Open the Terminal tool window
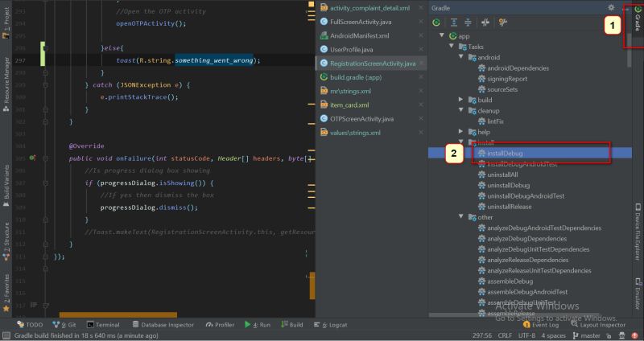Image resolution: width=644 pixels, height=341 pixels. coord(103,325)
